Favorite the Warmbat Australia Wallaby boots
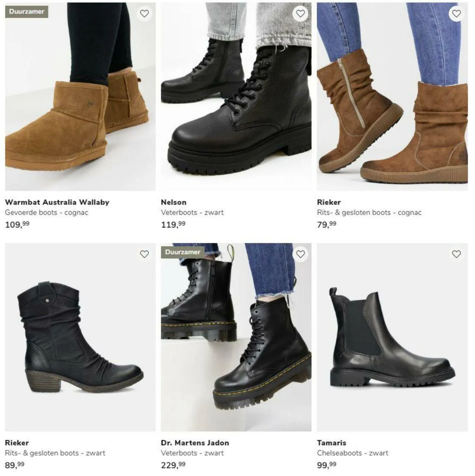 coord(144,14)
